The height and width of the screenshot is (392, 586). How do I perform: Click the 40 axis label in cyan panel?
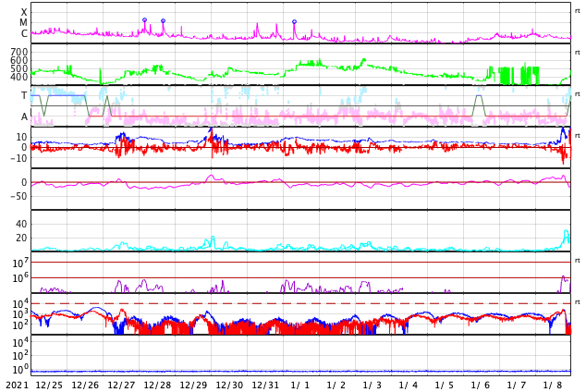pyautogui.click(x=21, y=224)
